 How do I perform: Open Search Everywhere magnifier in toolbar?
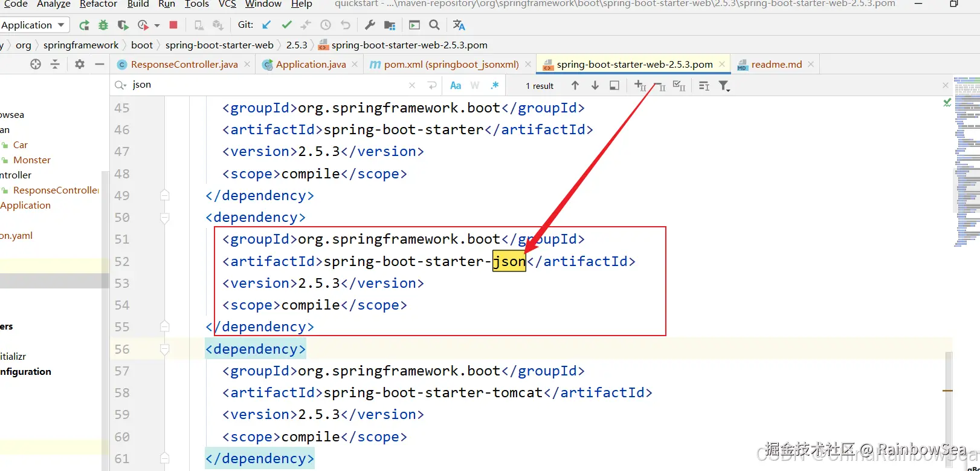(x=434, y=25)
